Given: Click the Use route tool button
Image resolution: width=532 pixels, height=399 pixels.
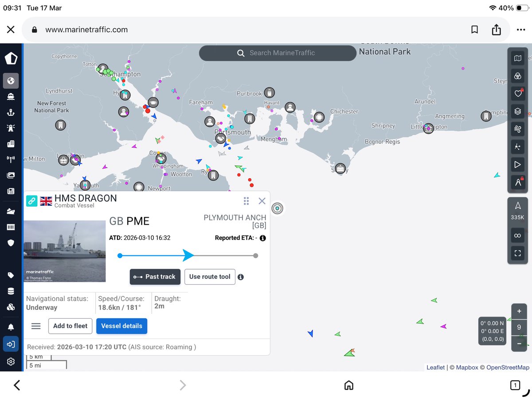Looking at the screenshot, I should (x=210, y=277).
